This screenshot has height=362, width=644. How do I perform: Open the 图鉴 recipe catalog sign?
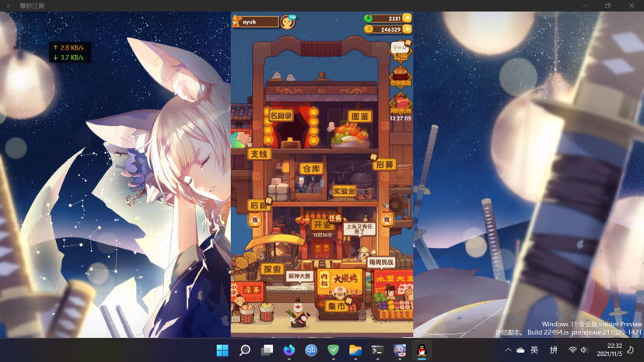360,117
